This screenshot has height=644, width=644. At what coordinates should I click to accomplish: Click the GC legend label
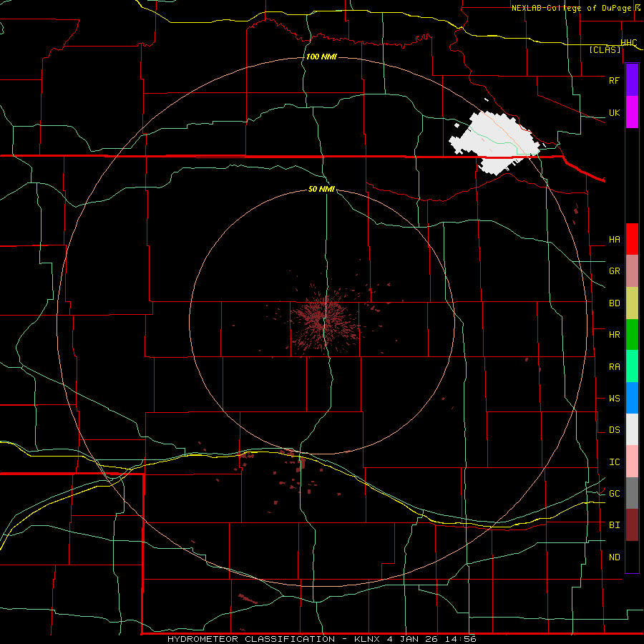(x=614, y=494)
